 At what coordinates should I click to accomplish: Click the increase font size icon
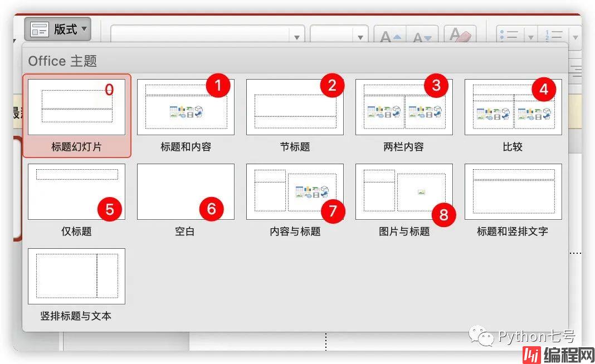click(x=389, y=37)
